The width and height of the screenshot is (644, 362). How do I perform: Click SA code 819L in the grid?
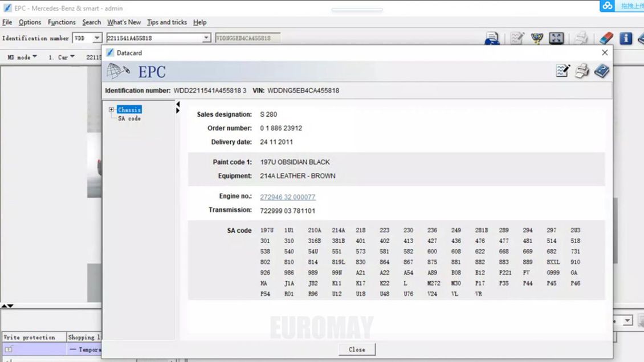339,262
